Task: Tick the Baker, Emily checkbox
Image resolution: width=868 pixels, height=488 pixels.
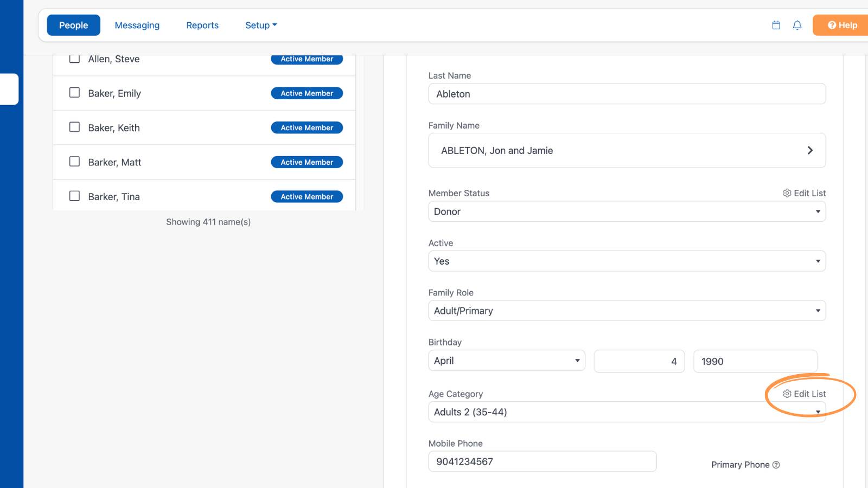Action: tap(74, 93)
